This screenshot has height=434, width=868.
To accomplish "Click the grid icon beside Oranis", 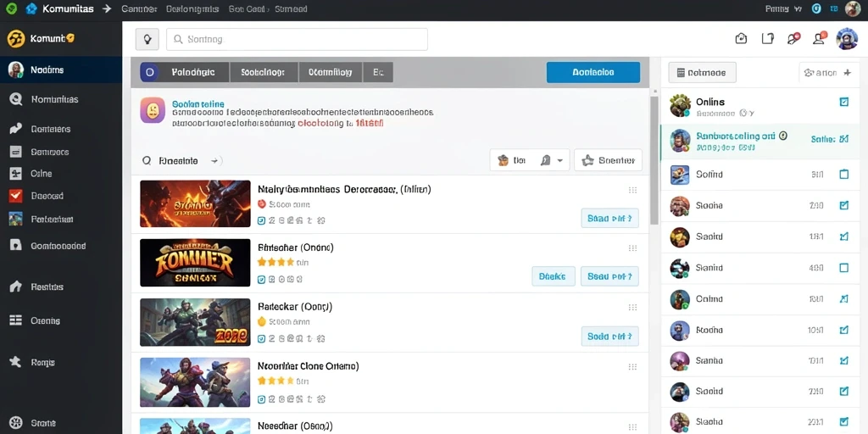I will [x=15, y=320].
